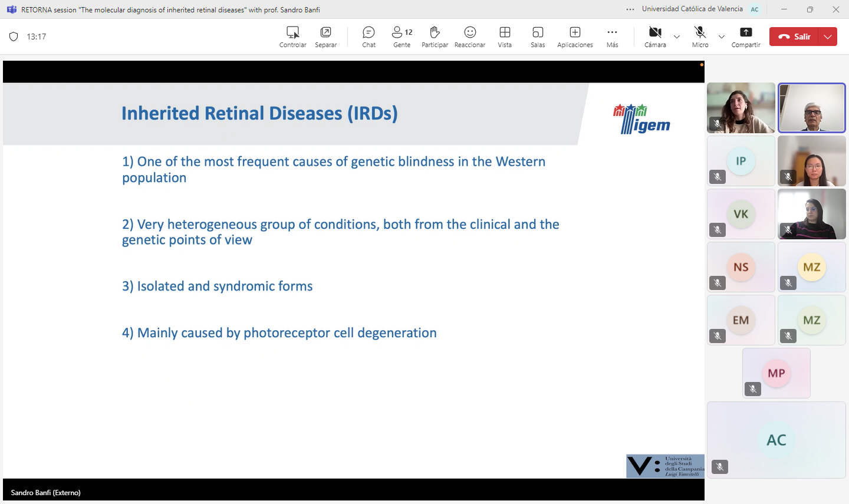Open title bar ellipsis settings menu
Screen dimensions: 849x504
pyautogui.click(x=630, y=9)
